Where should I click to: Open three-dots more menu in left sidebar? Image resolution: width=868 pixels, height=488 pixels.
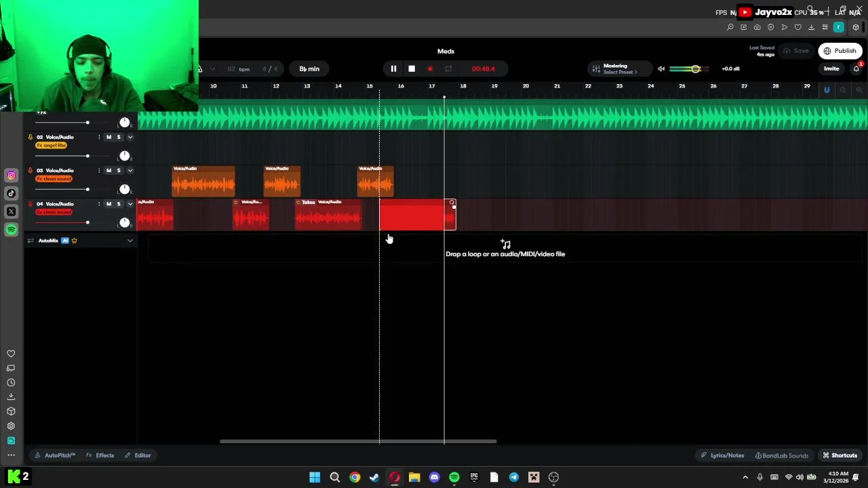click(x=11, y=455)
